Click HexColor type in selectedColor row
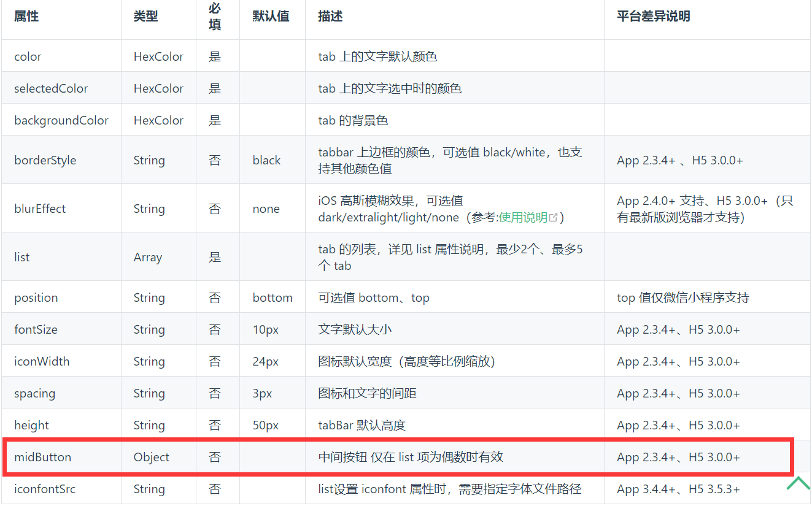This screenshot has height=514, width=812. click(158, 88)
